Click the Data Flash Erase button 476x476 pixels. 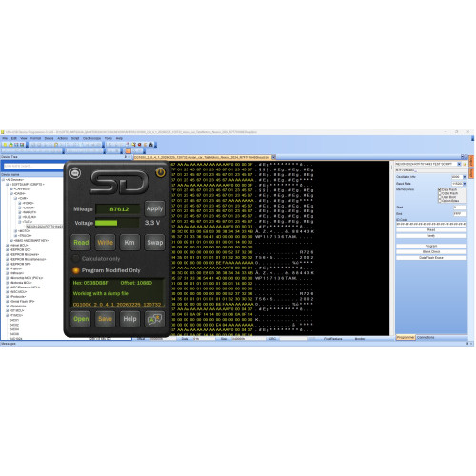click(x=431, y=258)
